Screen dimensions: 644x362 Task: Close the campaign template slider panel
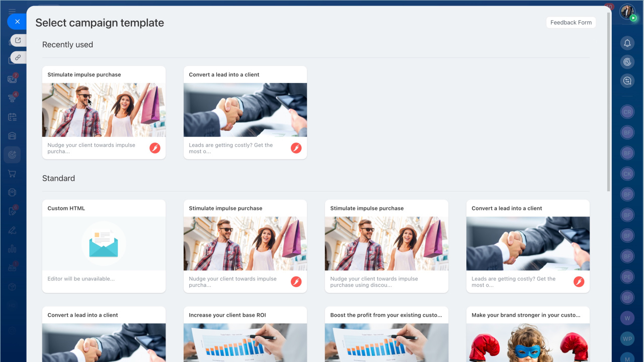coord(17,22)
